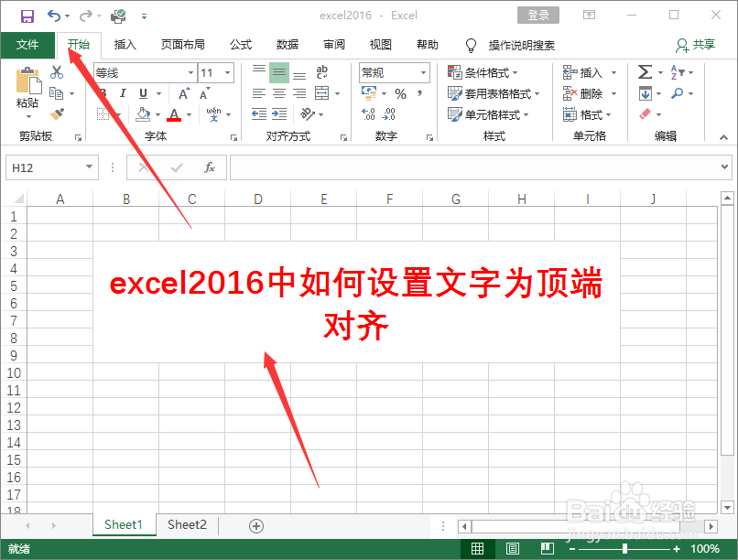Apply red font color A icon
Screen dimensions: 738x560
point(174,114)
